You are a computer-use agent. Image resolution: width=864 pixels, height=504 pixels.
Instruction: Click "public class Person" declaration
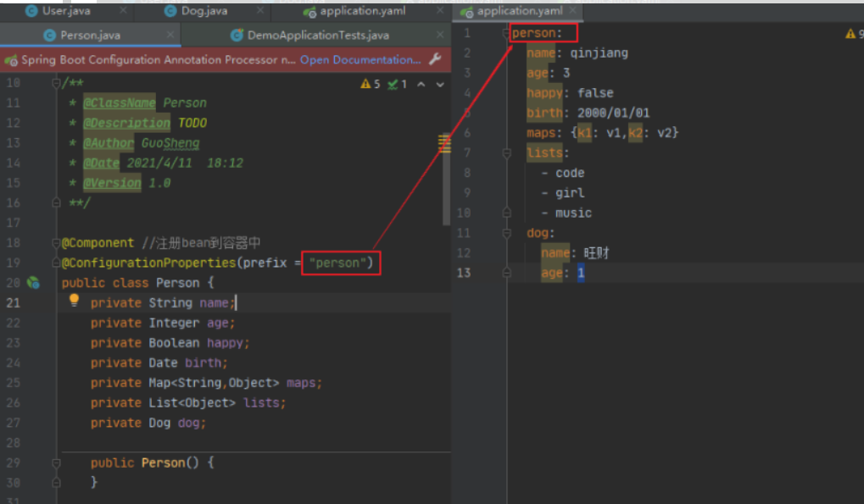pos(131,283)
